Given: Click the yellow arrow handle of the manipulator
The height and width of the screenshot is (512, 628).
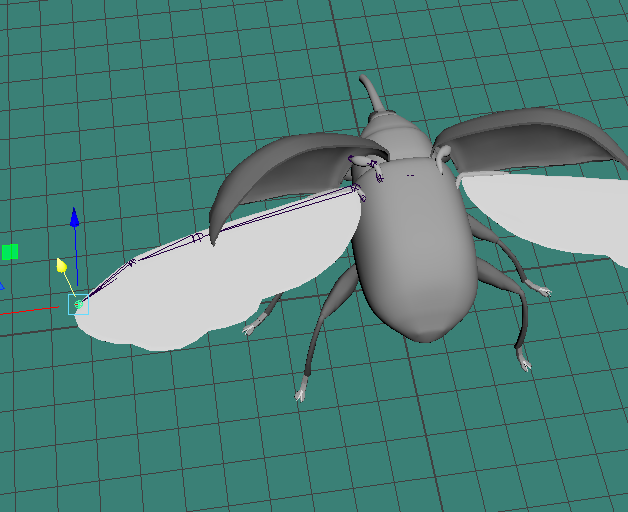Looking at the screenshot, I should pyautogui.click(x=62, y=265).
